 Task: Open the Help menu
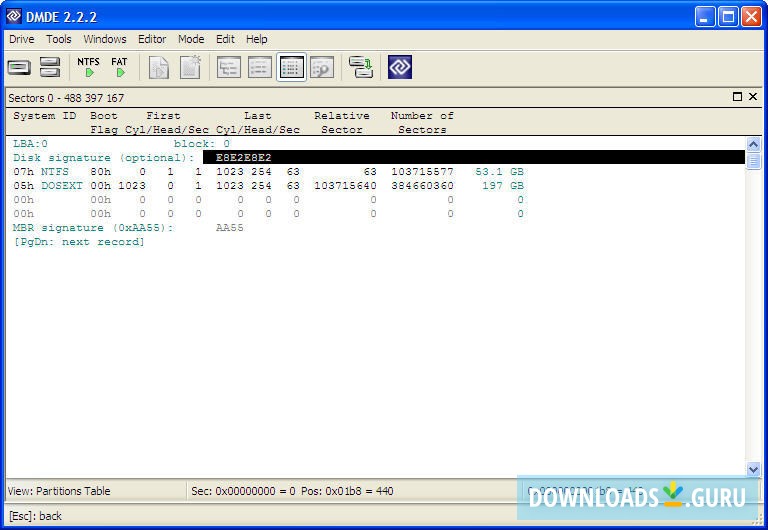pos(257,39)
